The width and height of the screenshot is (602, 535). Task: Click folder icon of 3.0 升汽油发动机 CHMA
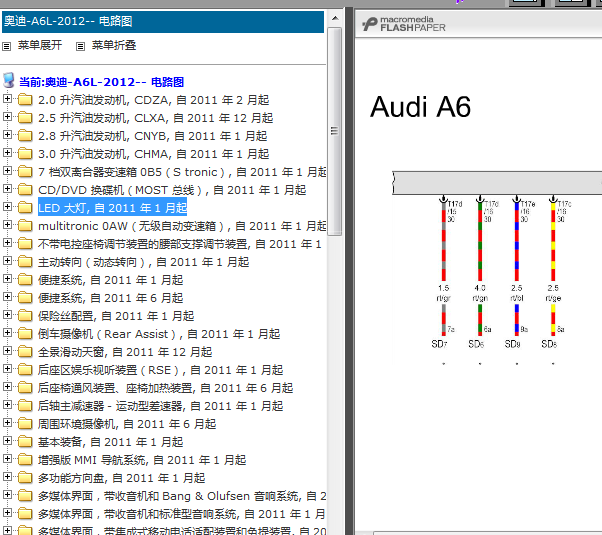coord(25,154)
